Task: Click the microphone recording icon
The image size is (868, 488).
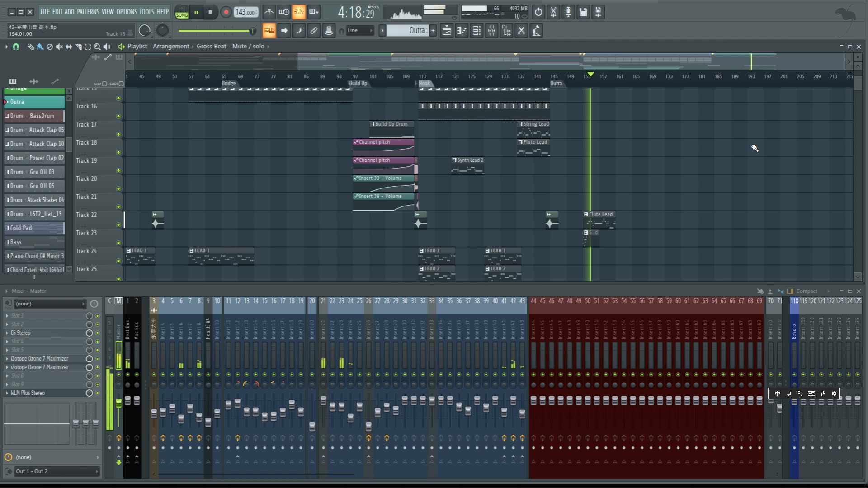Action: point(568,12)
